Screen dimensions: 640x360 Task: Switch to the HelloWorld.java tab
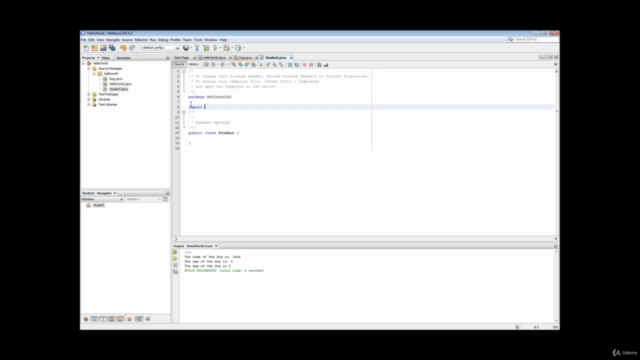214,58
